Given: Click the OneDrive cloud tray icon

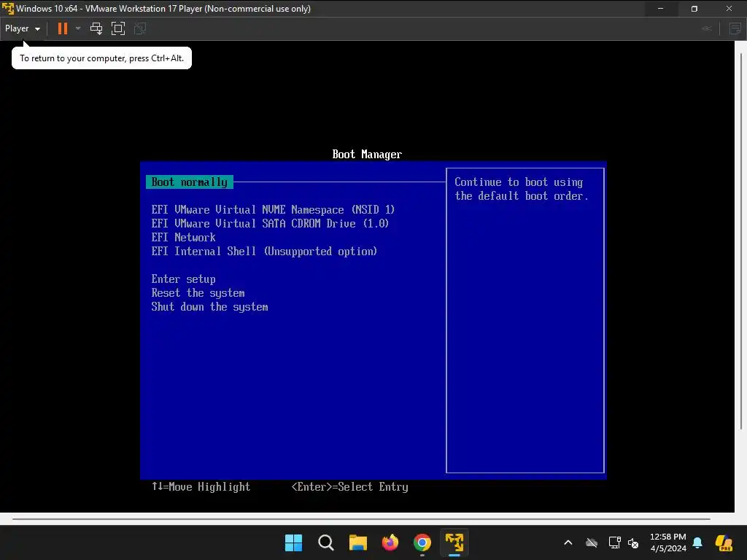Looking at the screenshot, I should pyautogui.click(x=592, y=542).
